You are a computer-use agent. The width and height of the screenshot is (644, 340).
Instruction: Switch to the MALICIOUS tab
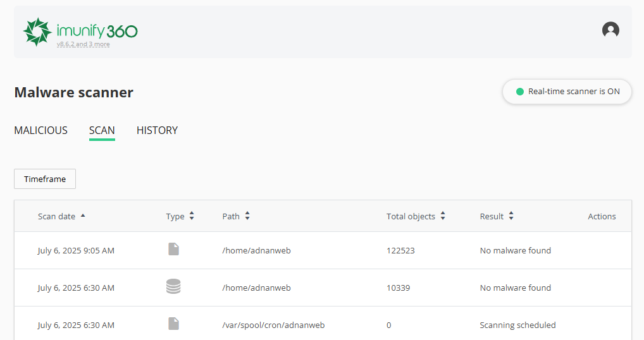pyautogui.click(x=40, y=130)
